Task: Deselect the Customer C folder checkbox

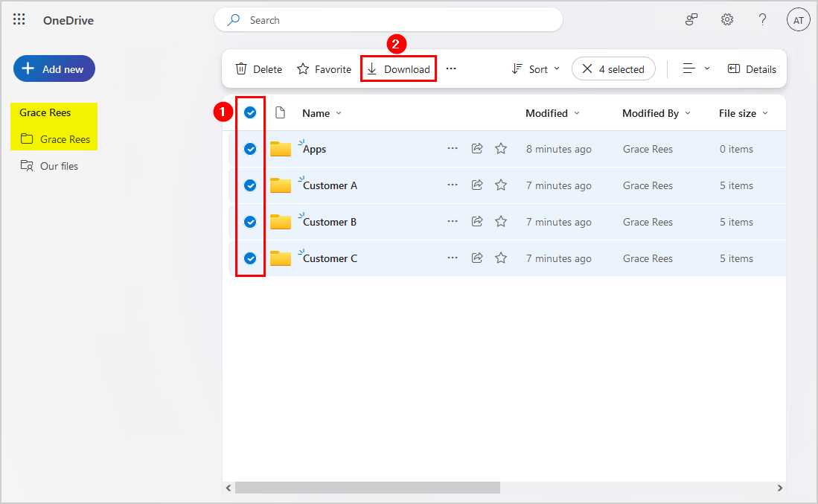Action: tap(250, 258)
